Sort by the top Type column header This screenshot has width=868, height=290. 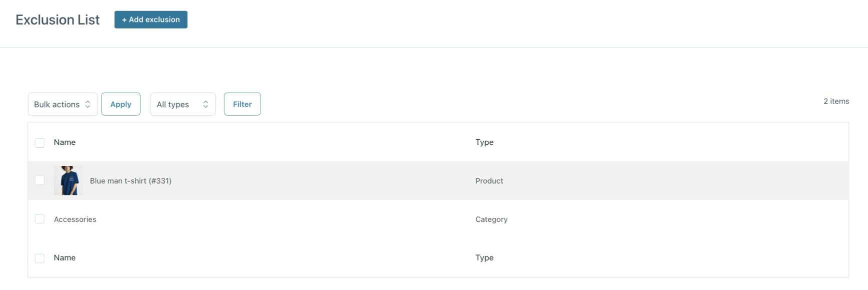(484, 142)
